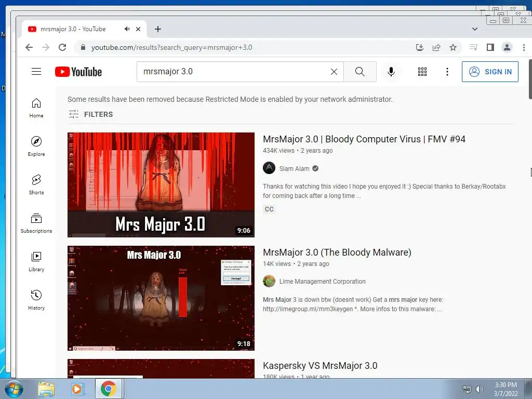Screen dimensions: 532x399
Task: Open the Siam Alam channel name
Action: (294, 169)
